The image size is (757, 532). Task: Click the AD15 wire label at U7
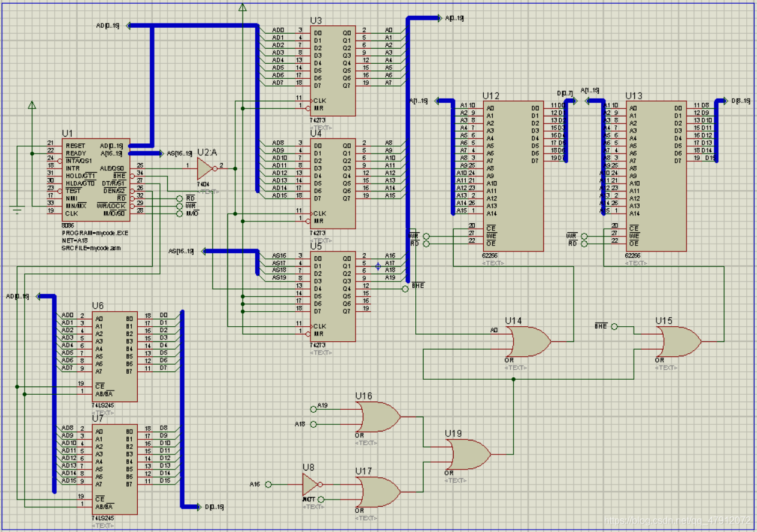pos(69,480)
